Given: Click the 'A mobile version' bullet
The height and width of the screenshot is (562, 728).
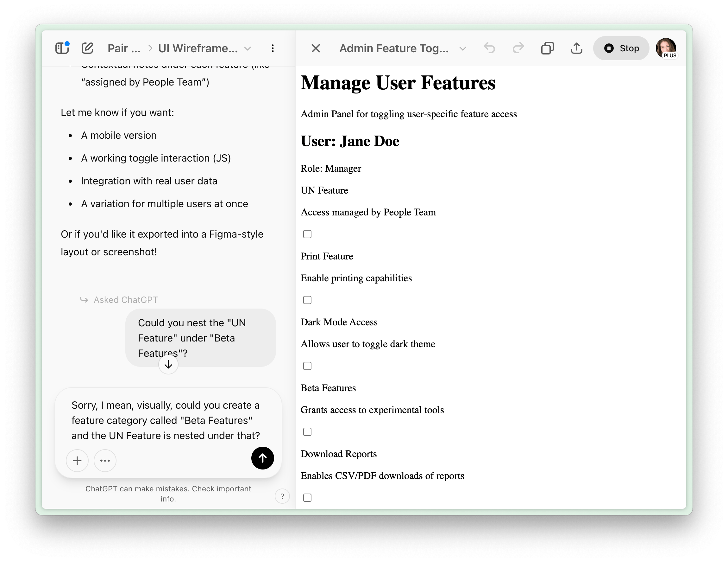Looking at the screenshot, I should [x=119, y=135].
